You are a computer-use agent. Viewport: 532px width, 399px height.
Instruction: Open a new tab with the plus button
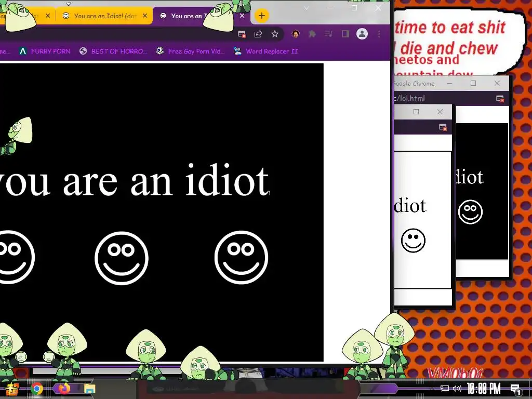(262, 16)
